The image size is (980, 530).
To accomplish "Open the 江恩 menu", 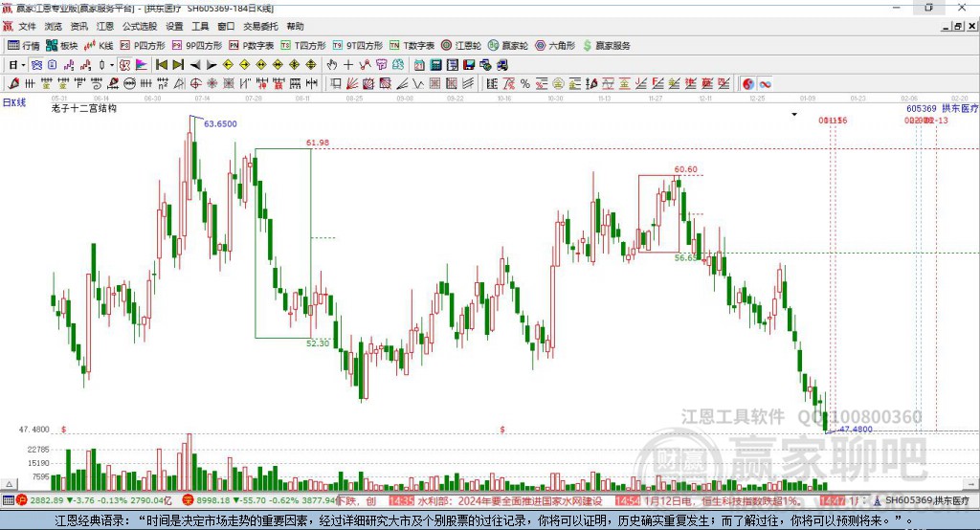I will click(x=105, y=26).
